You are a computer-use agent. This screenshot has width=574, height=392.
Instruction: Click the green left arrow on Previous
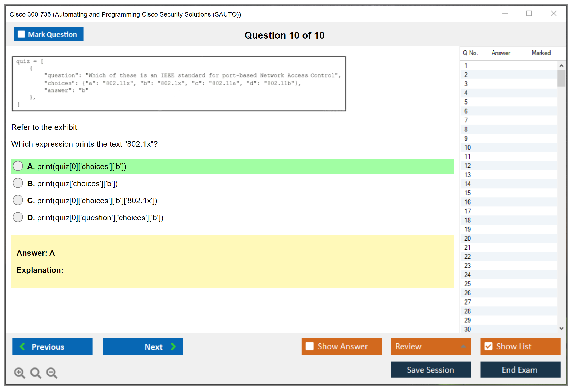[x=22, y=346]
